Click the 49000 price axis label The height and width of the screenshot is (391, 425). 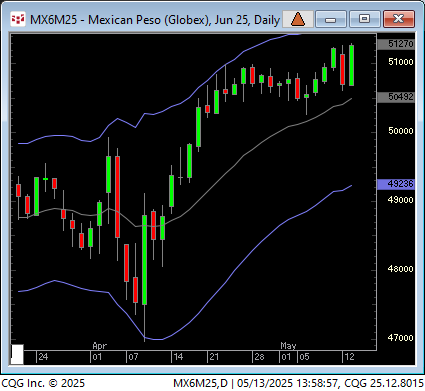pos(400,200)
